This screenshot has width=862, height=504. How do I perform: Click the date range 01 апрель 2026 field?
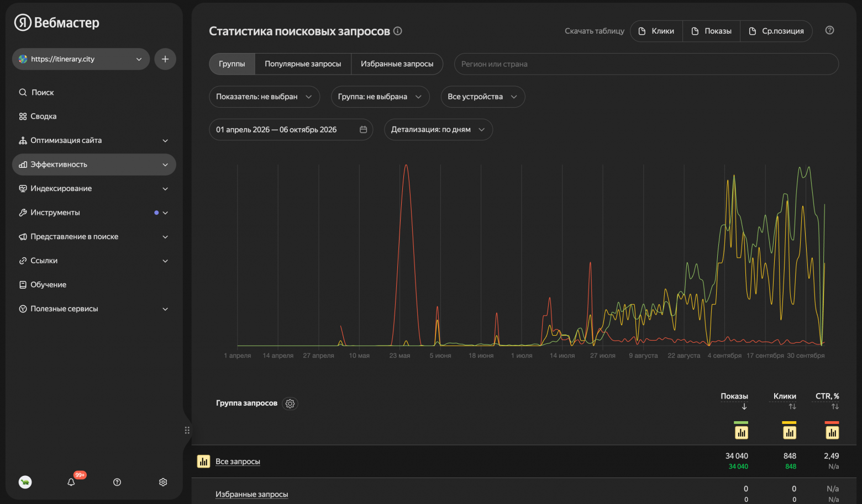[291, 130]
